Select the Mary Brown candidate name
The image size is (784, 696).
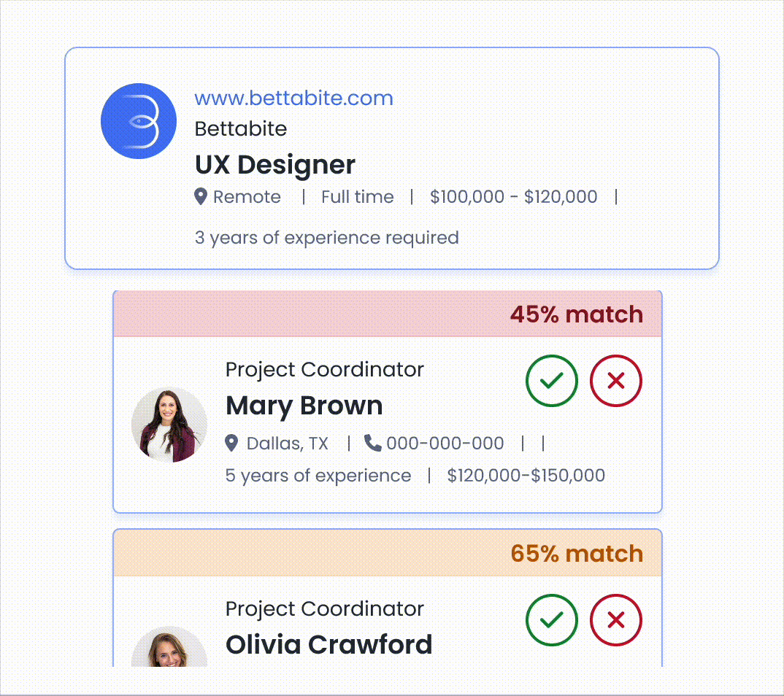tap(304, 406)
